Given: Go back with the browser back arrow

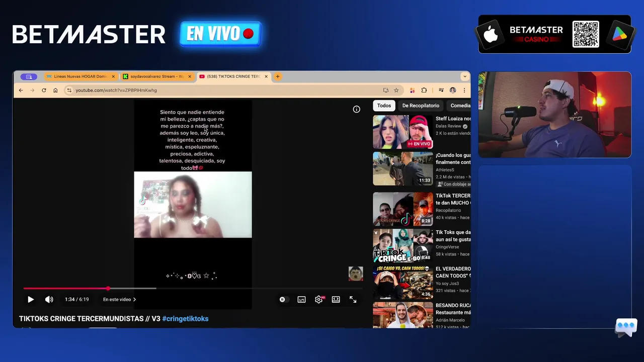Looking at the screenshot, I should click(21, 90).
